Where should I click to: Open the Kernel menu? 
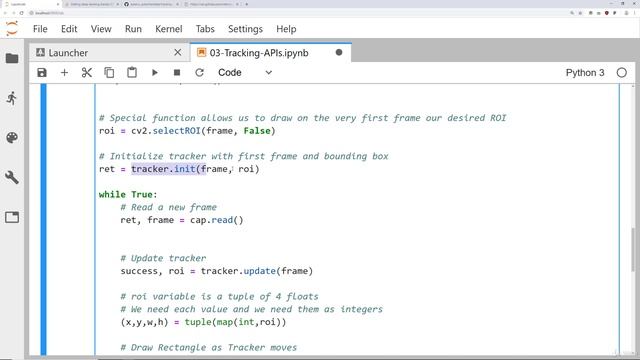[x=169, y=29]
